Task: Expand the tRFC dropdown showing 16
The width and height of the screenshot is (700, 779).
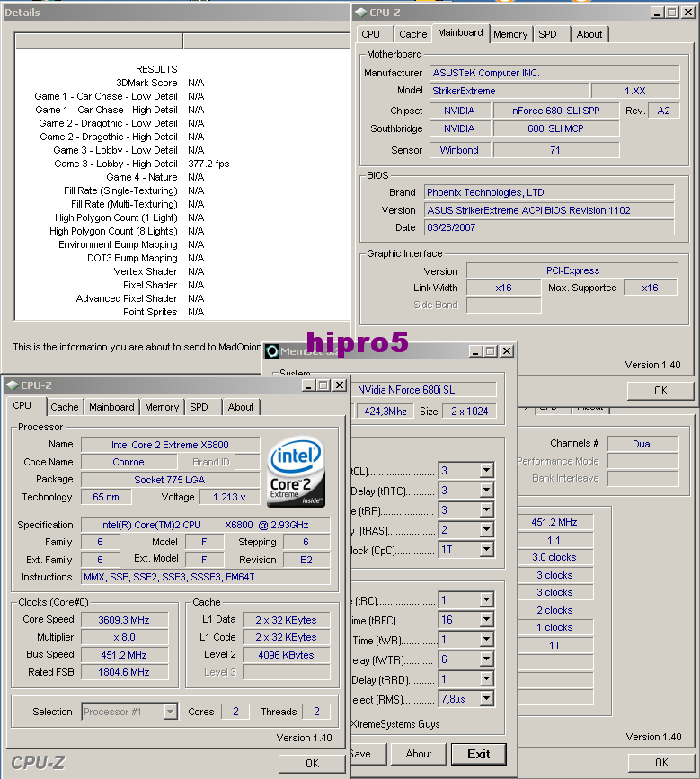Action: pos(486,620)
